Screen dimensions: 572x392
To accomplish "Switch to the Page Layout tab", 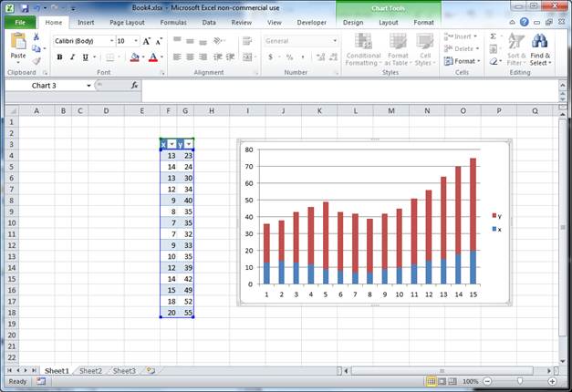I will pos(127,22).
